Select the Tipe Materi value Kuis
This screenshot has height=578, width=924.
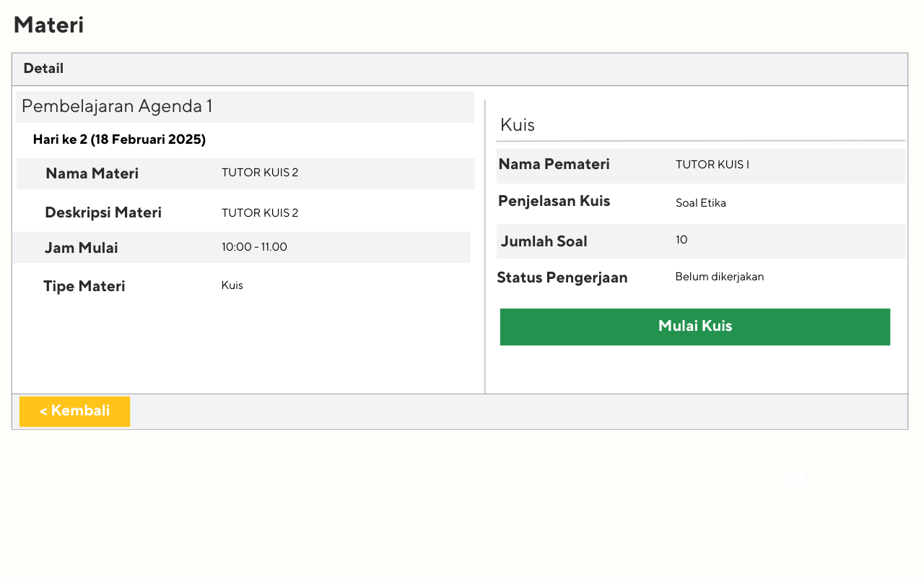232,285
